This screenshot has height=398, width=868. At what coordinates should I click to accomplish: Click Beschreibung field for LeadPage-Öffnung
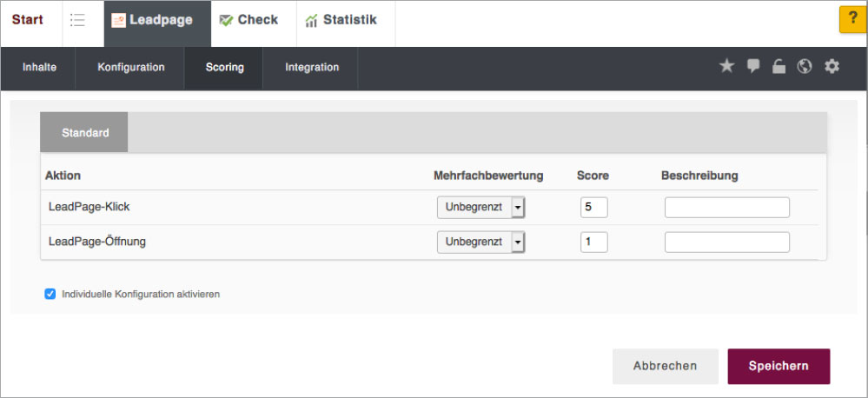tap(727, 242)
